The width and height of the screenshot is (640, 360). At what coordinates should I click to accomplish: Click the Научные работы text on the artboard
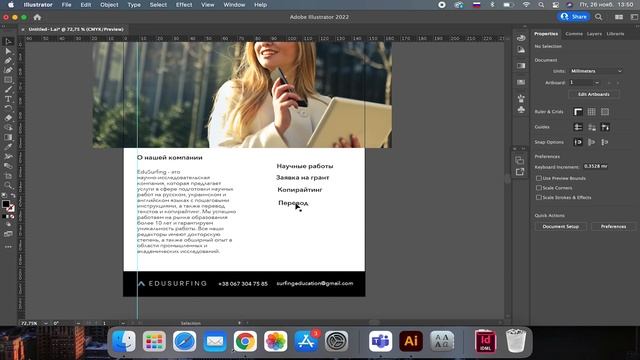[305, 166]
